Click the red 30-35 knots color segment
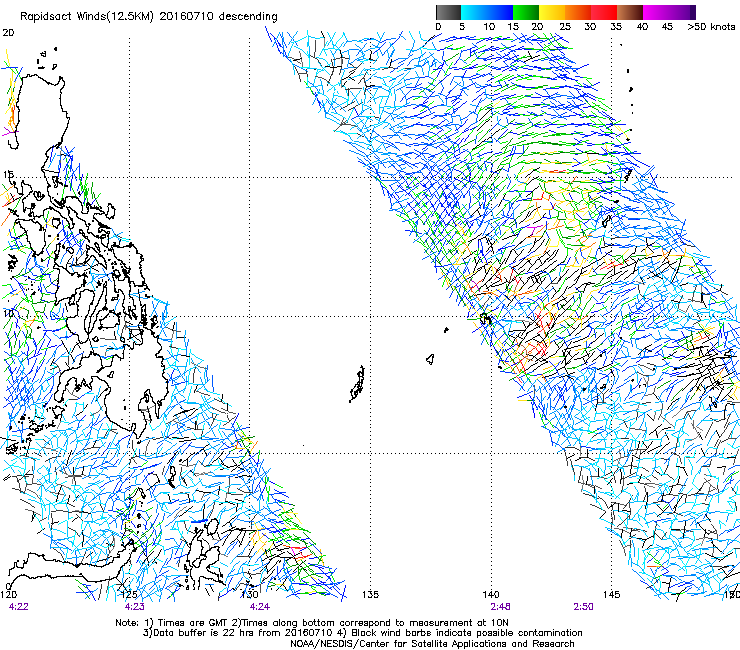 click(x=604, y=12)
